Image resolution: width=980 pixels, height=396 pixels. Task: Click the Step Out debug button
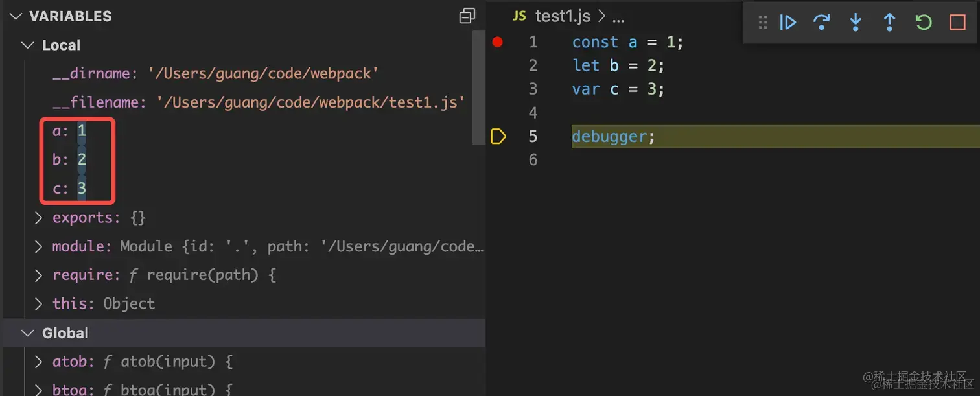coord(889,23)
